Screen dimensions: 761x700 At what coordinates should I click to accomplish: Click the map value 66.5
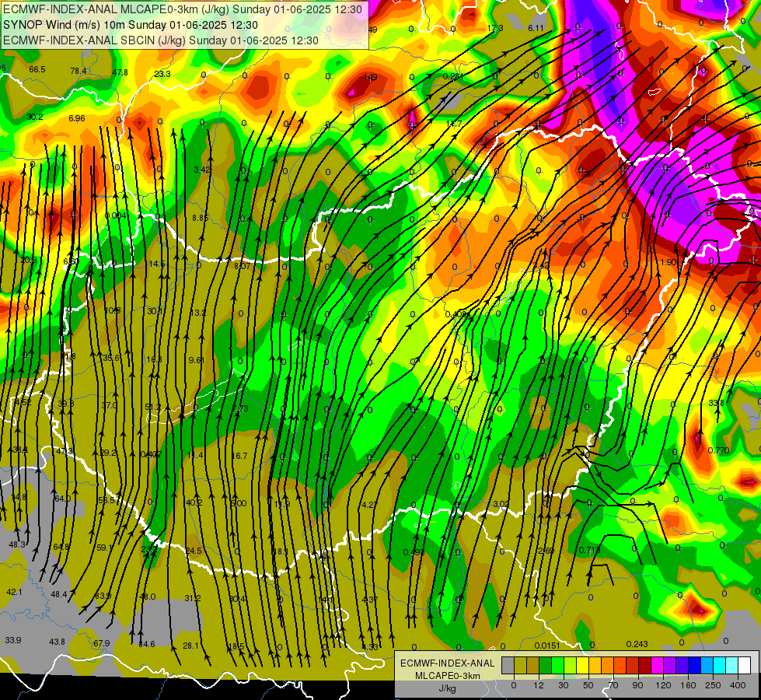pos(37,69)
